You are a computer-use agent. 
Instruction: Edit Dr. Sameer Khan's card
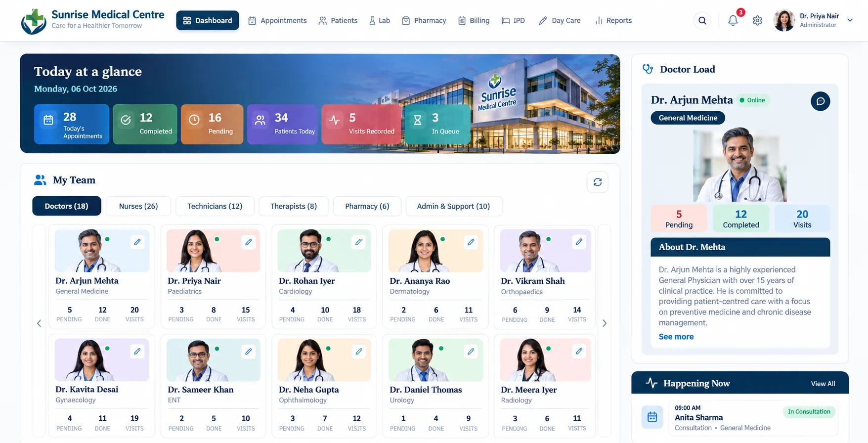point(249,351)
